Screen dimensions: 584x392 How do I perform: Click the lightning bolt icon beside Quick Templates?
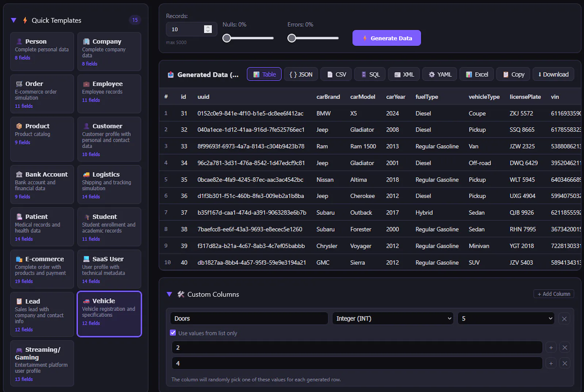click(x=25, y=20)
